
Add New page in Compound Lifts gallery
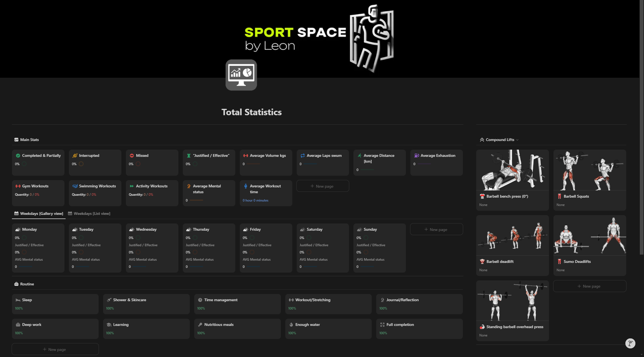589,286
